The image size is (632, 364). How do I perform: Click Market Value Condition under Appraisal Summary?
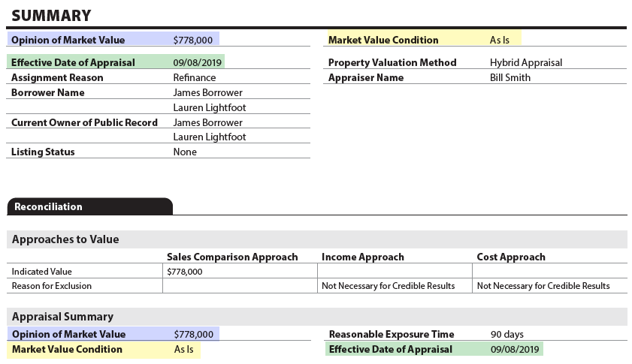pyautogui.click(x=67, y=349)
